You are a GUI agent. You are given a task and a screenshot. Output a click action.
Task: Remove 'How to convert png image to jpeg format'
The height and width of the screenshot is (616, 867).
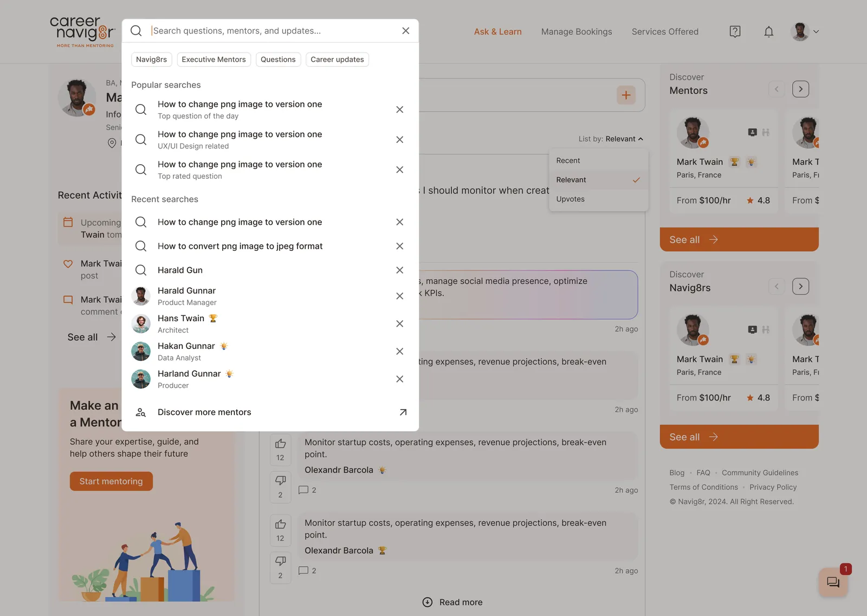coord(399,246)
